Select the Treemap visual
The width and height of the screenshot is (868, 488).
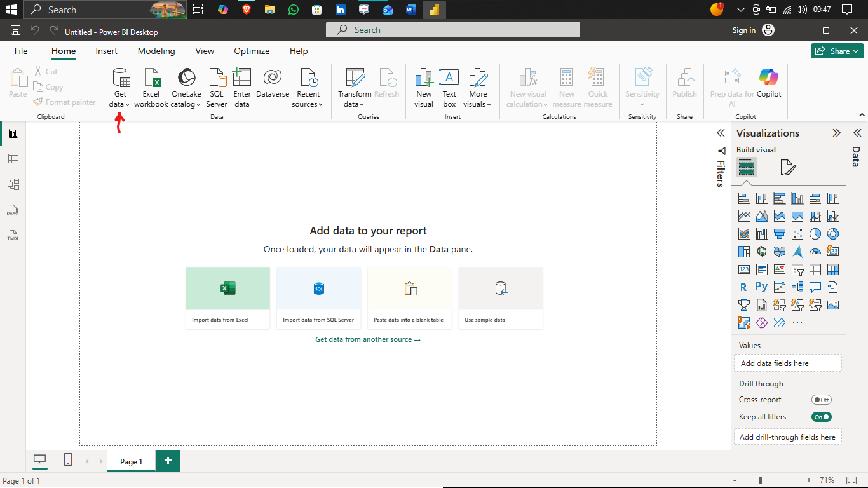744,252
